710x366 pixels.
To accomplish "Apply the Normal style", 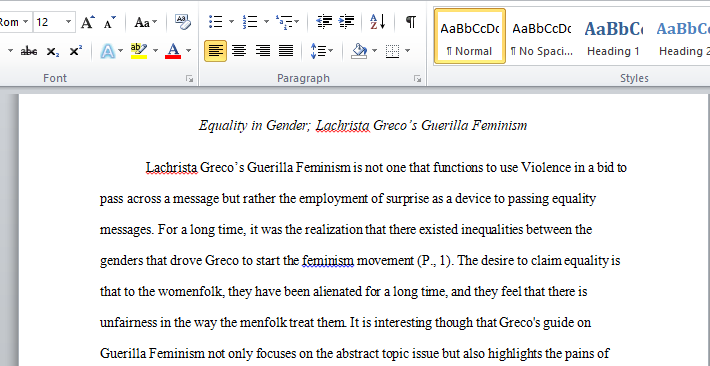I will coord(470,36).
